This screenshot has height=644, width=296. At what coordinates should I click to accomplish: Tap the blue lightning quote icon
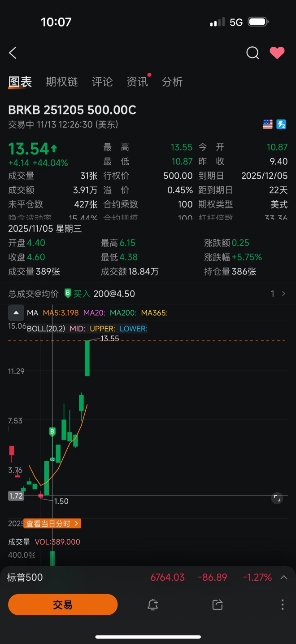[281, 124]
